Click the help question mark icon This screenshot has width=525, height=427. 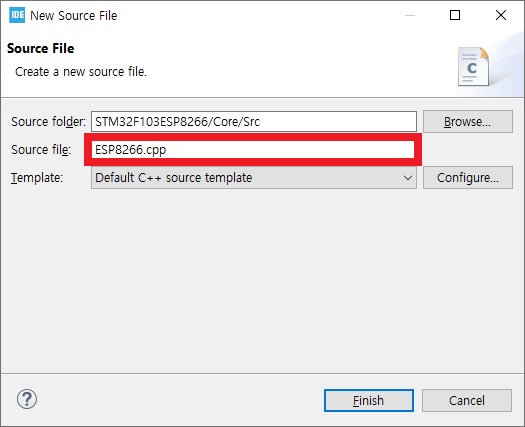[27, 399]
